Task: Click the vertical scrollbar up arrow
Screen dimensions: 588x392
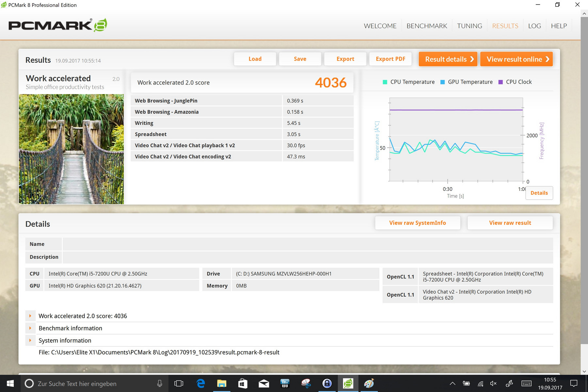Action: pyautogui.click(x=584, y=13)
